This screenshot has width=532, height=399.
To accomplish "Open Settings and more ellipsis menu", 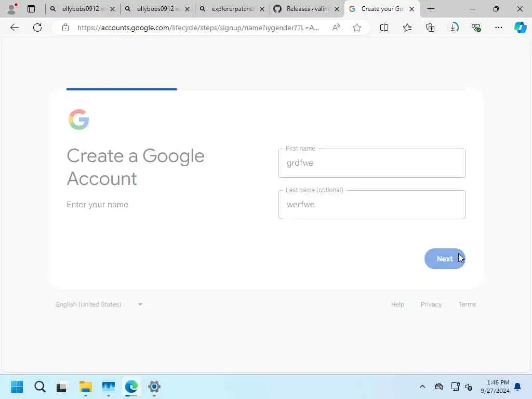I will [x=498, y=28].
